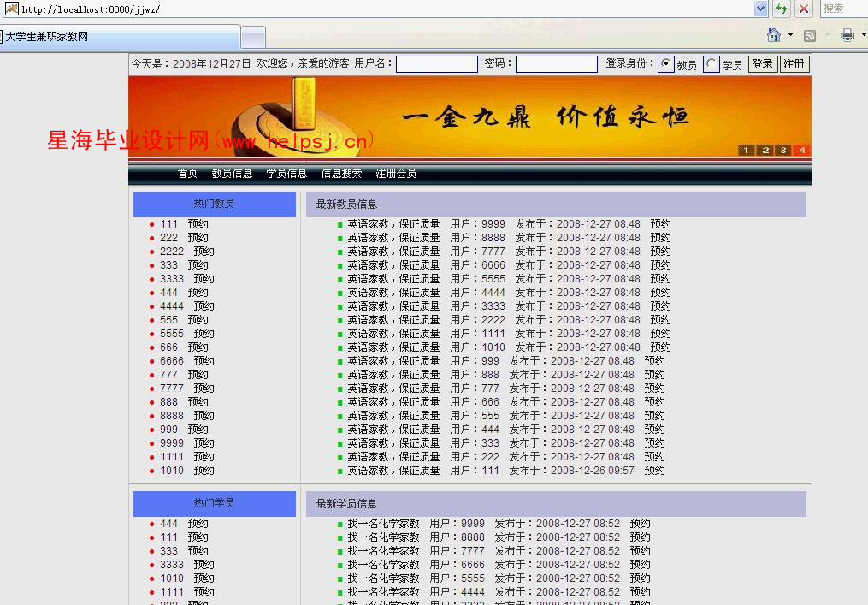Click 预约 next to hot teacher 2222
Viewport: 868px width, 605px height.
tap(204, 251)
